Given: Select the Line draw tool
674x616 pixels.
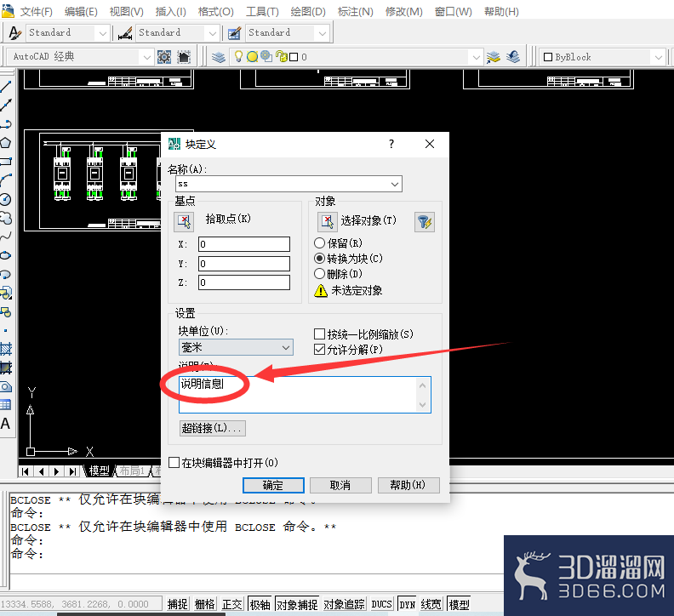Looking at the screenshot, I should 6,87.
